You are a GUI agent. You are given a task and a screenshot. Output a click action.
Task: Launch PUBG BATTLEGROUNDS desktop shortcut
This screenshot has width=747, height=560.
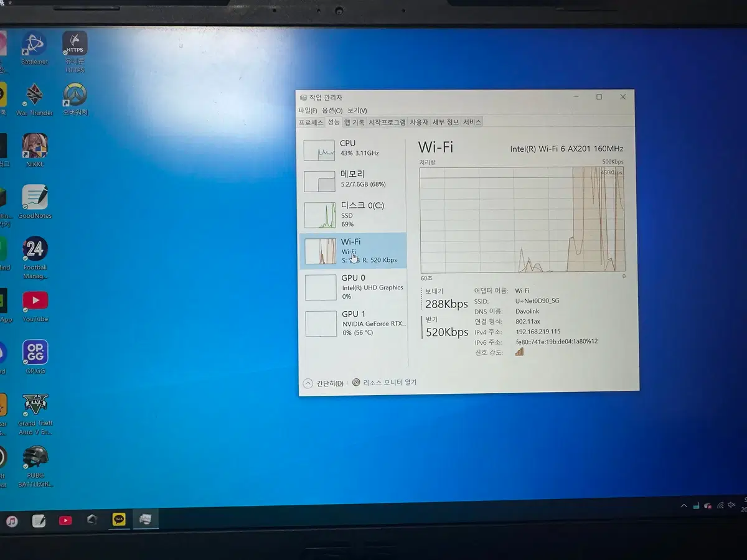35,467
